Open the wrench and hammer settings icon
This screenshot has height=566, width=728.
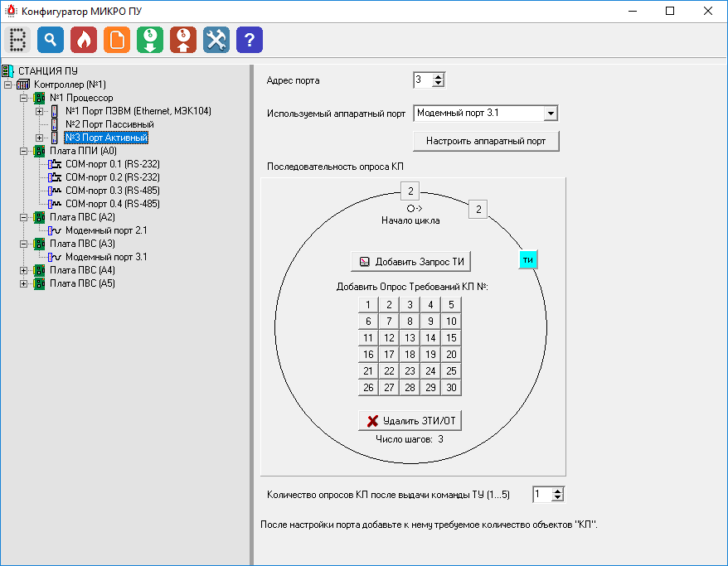(x=216, y=40)
